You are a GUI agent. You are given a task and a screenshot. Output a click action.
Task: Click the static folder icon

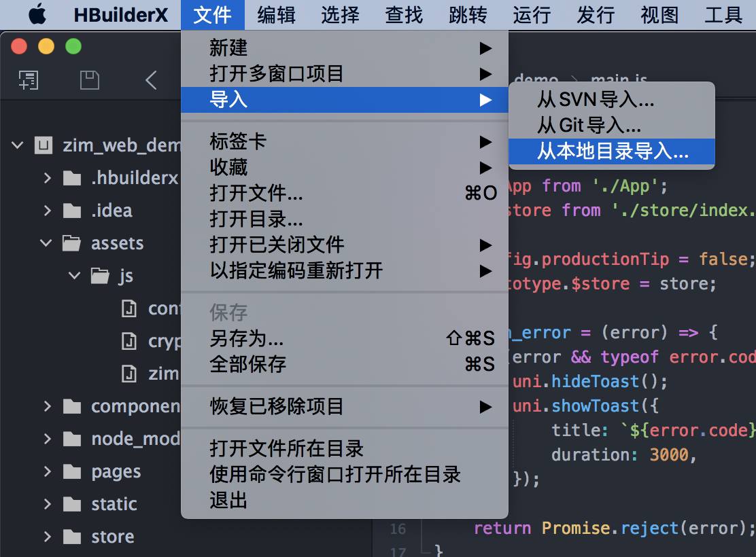coord(71,504)
